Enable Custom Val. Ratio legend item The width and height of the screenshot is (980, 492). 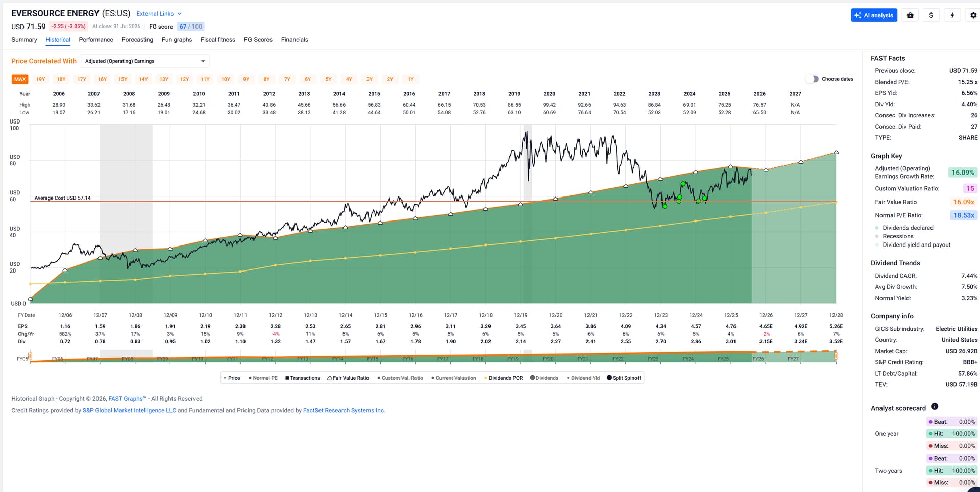pos(400,378)
